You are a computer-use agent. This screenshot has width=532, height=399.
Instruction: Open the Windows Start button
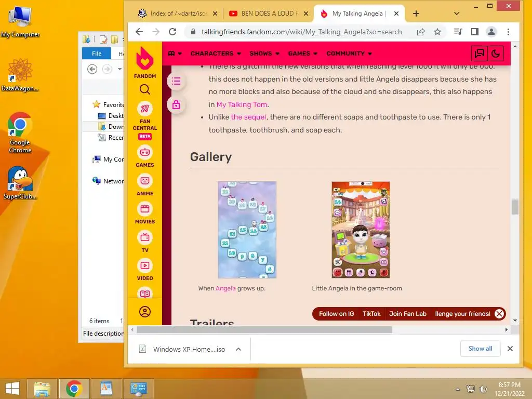point(12,389)
